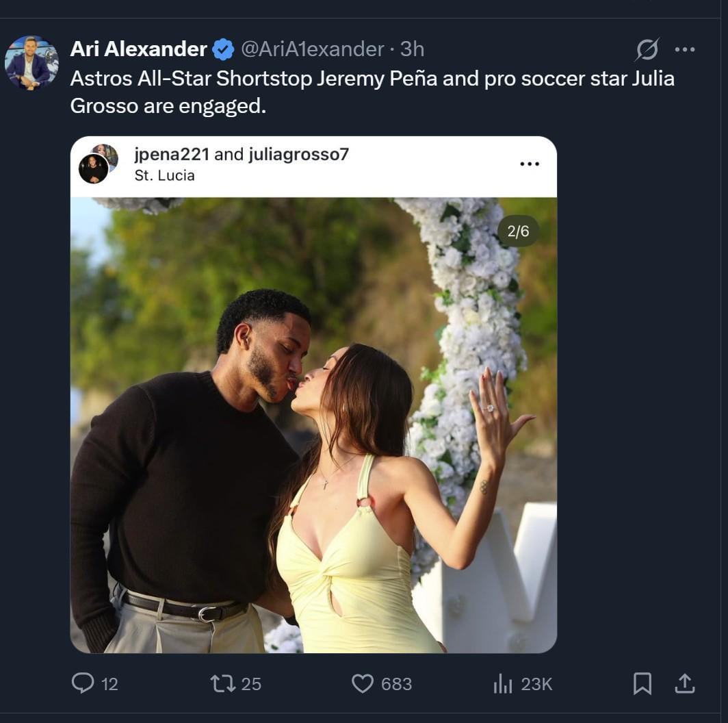Open the tweet's more options menu

point(685,49)
